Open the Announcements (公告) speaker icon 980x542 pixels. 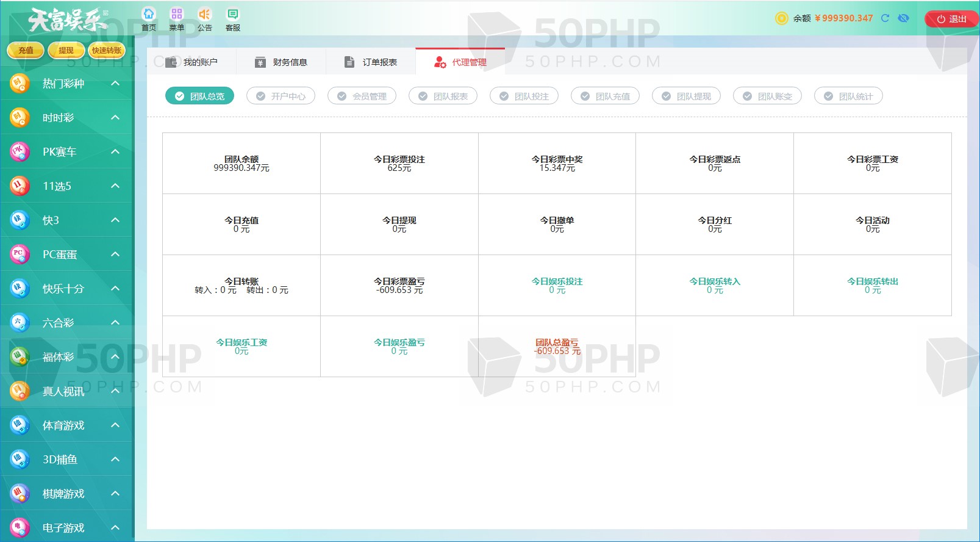pyautogui.click(x=204, y=15)
